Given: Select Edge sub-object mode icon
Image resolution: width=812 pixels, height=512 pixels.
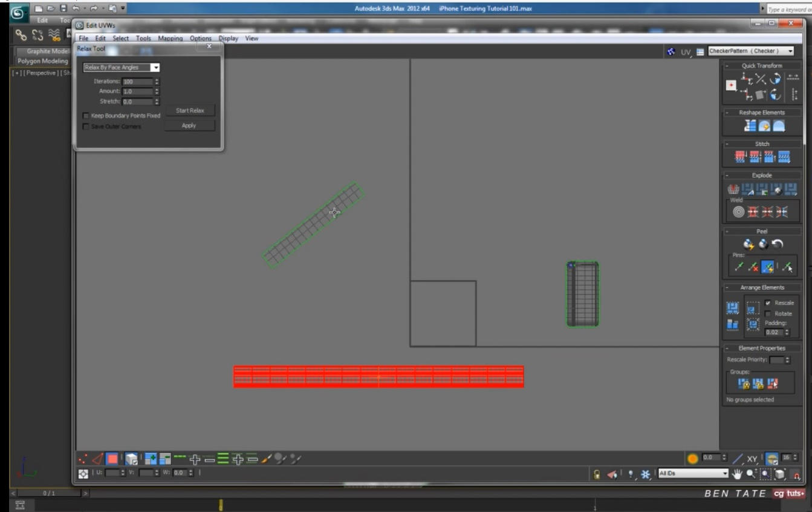Looking at the screenshot, I should (x=97, y=459).
